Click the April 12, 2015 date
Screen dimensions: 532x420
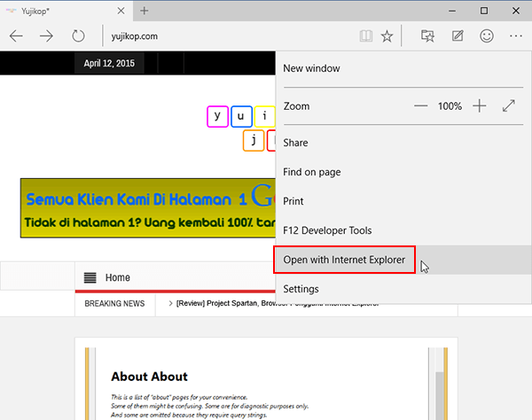tap(109, 64)
